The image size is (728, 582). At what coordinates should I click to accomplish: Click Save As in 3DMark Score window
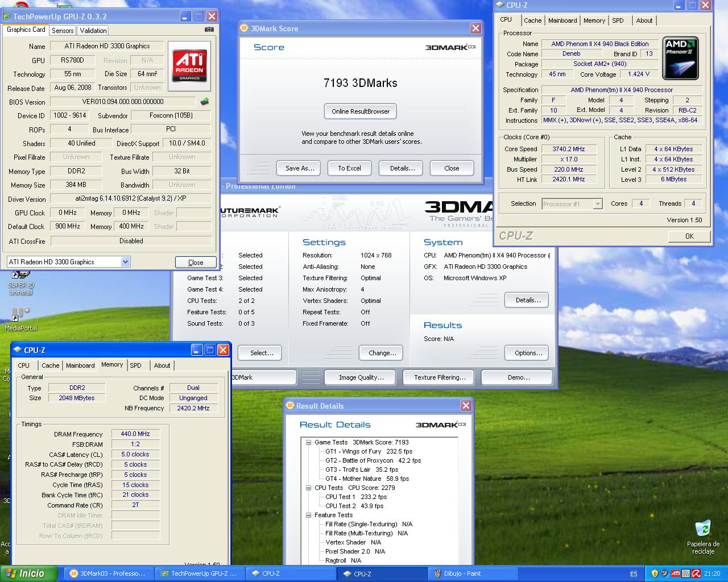300,168
